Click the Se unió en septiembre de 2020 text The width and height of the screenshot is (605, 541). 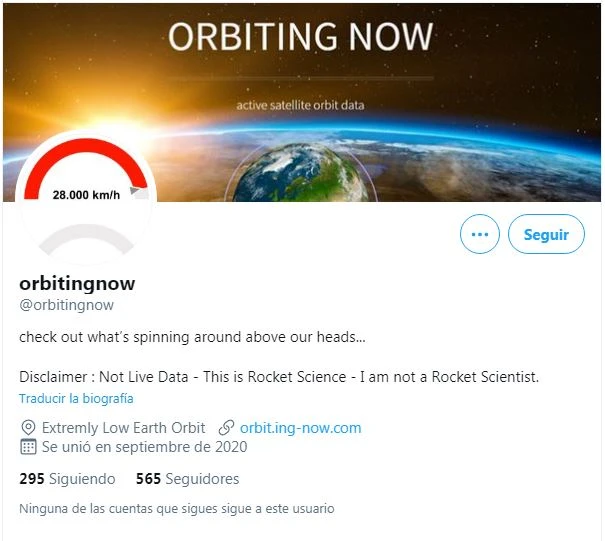(144, 447)
